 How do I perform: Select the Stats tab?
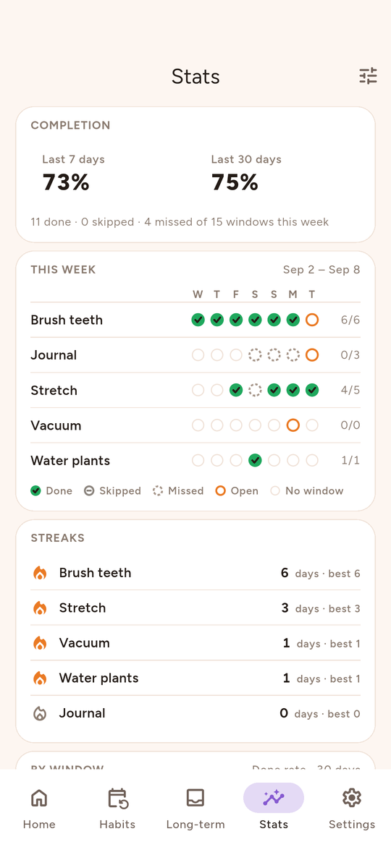(x=274, y=808)
